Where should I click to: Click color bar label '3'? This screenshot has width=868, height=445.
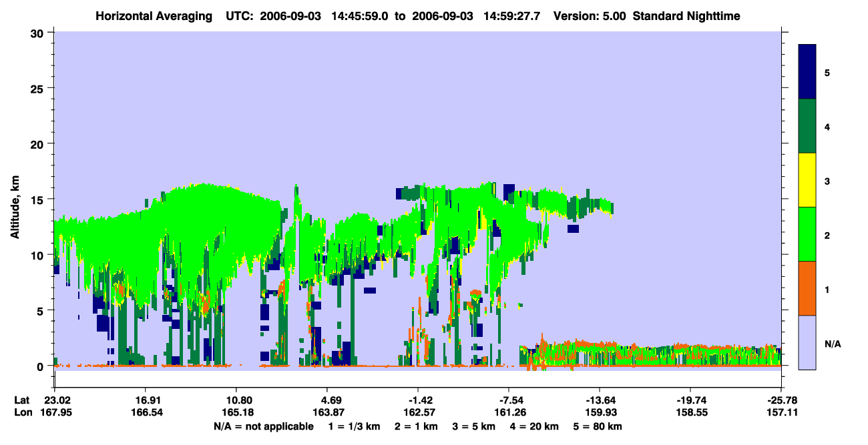[x=827, y=181]
